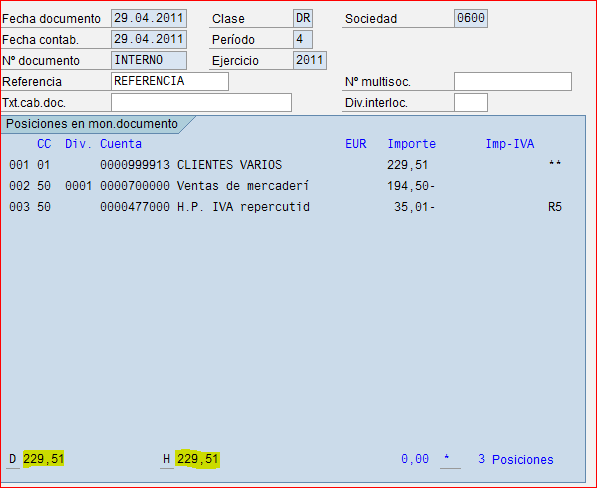
Task: Click amount 35,01- in row 003
Action: (x=414, y=207)
